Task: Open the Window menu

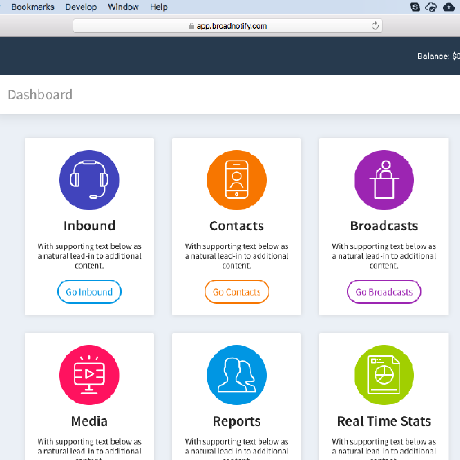Action: 123,7
